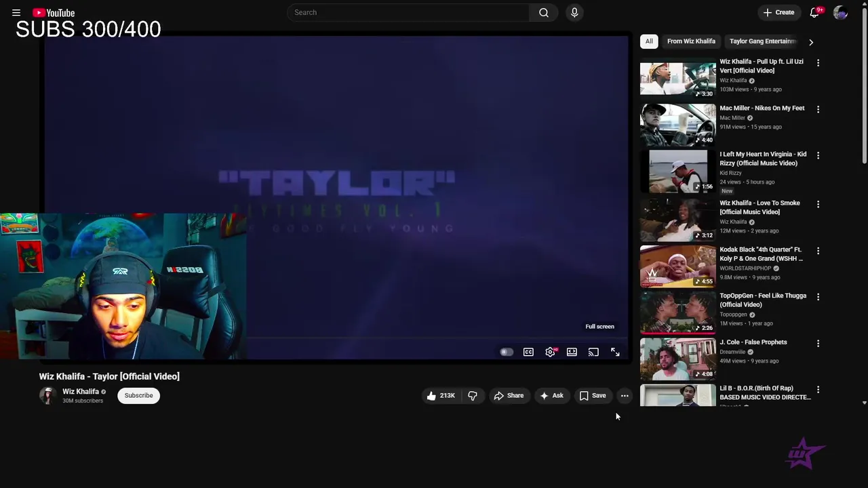Open more actions ellipsis under video
868x488 pixels.
[625, 395]
